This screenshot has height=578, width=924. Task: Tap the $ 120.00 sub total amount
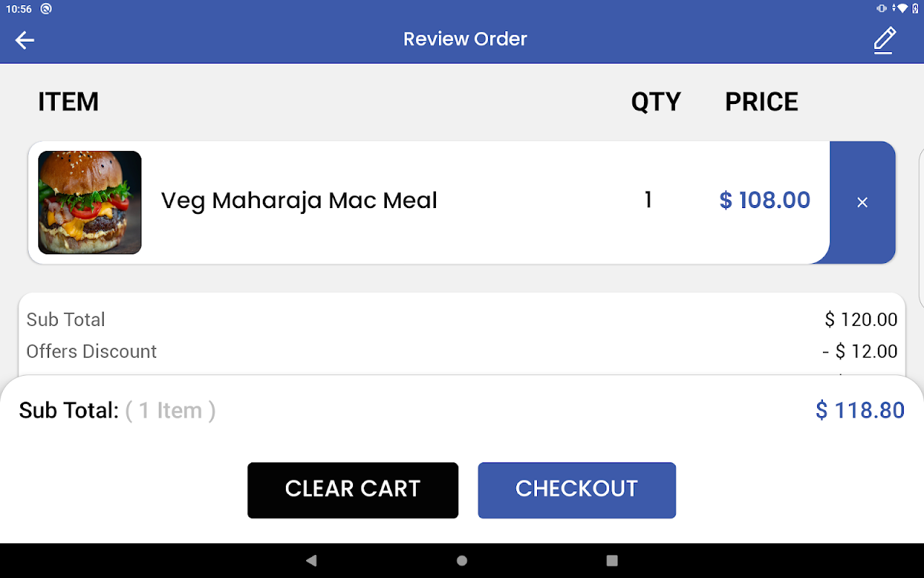861,319
